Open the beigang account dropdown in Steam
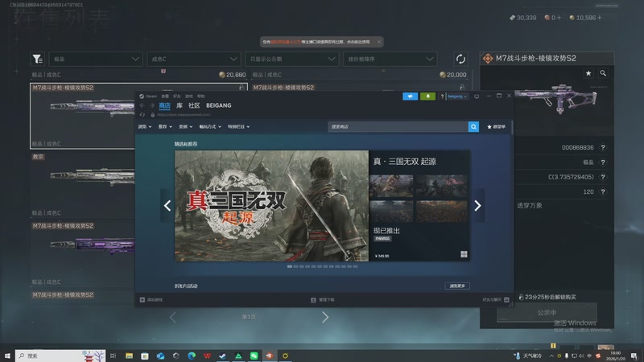The image size is (644, 362). 457,97
